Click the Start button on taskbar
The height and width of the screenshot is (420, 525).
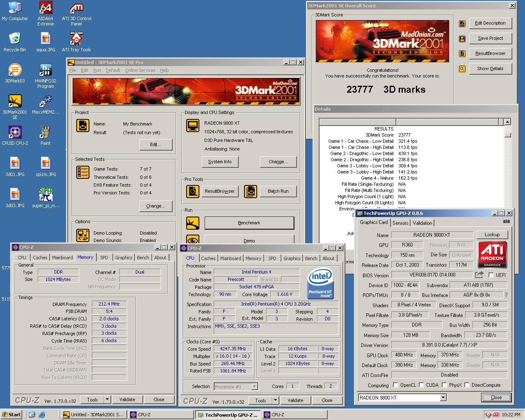tap(11, 415)
